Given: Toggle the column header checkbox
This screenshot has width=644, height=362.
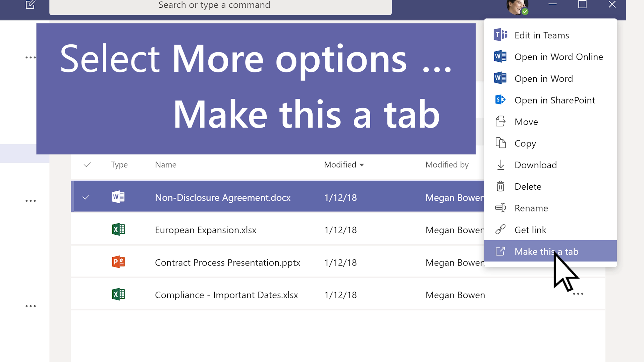Looking at the screenshot, I should 87,164.
